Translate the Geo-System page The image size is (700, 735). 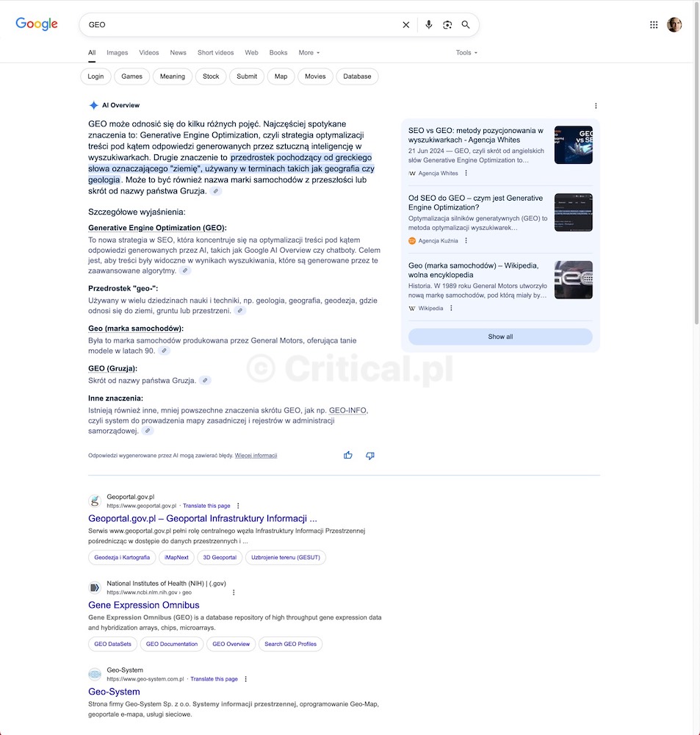point(214,679)
